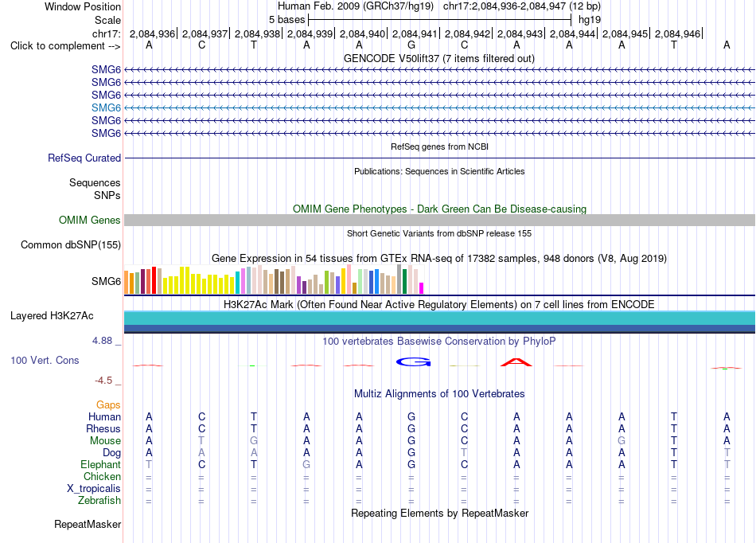Open 'Short Genetic Variants from dbSNP' title
Image resolution: width=756 pixels, height=543 pixels.
pyautogui.click(x=439, y=233)
